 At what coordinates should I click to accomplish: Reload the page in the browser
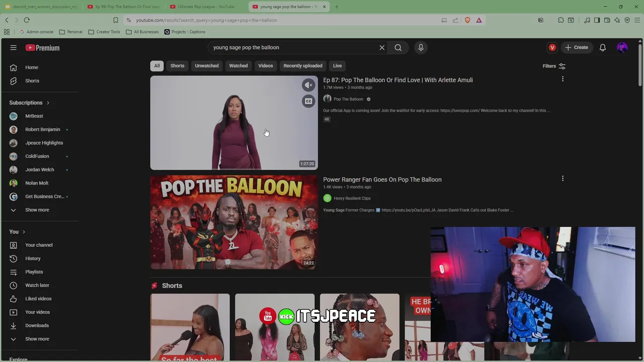coord(27,20)
